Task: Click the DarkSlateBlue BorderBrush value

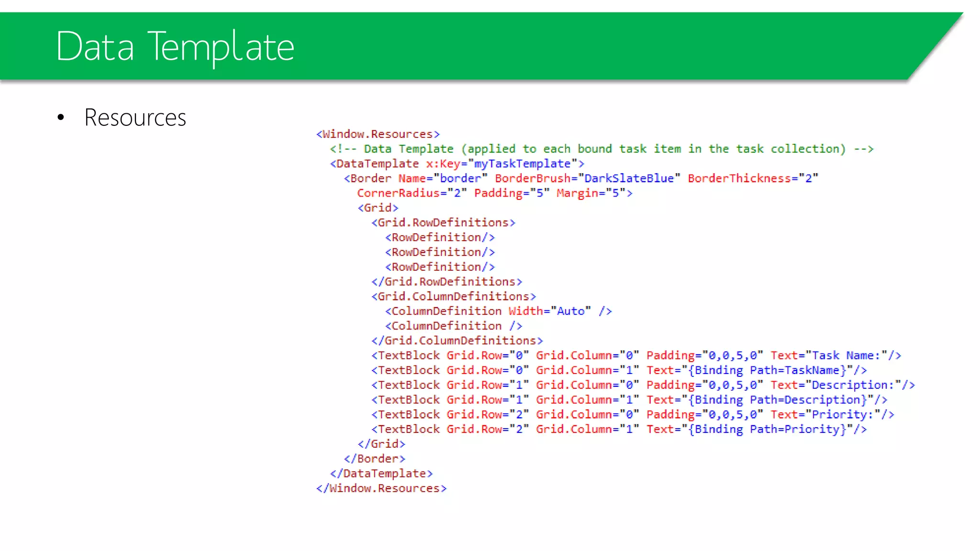Action: pos(629,179)
